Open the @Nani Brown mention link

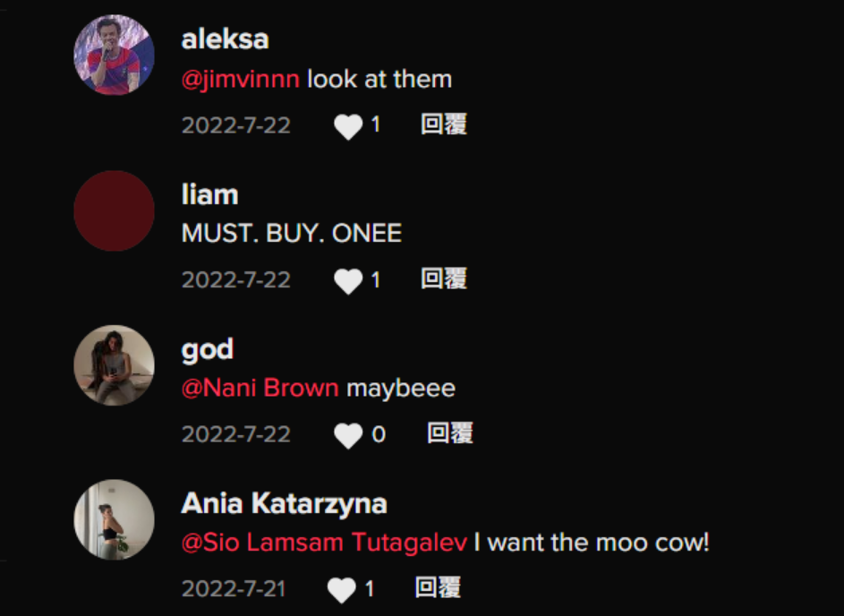260,389
